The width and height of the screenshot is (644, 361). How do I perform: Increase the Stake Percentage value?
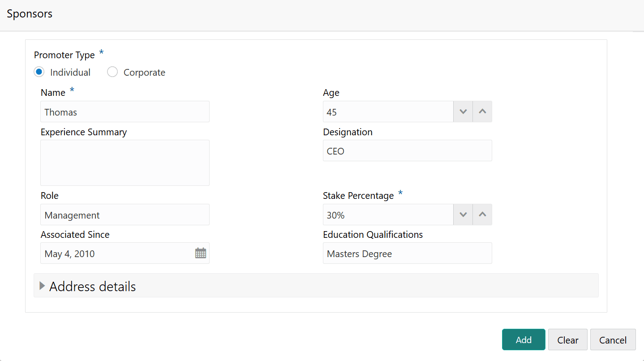(x=482, y=215)
